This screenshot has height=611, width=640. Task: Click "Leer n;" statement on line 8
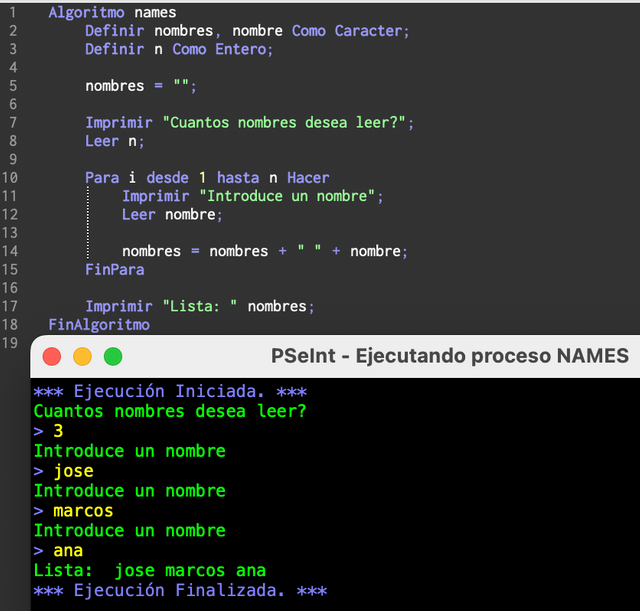click(115, 141)
